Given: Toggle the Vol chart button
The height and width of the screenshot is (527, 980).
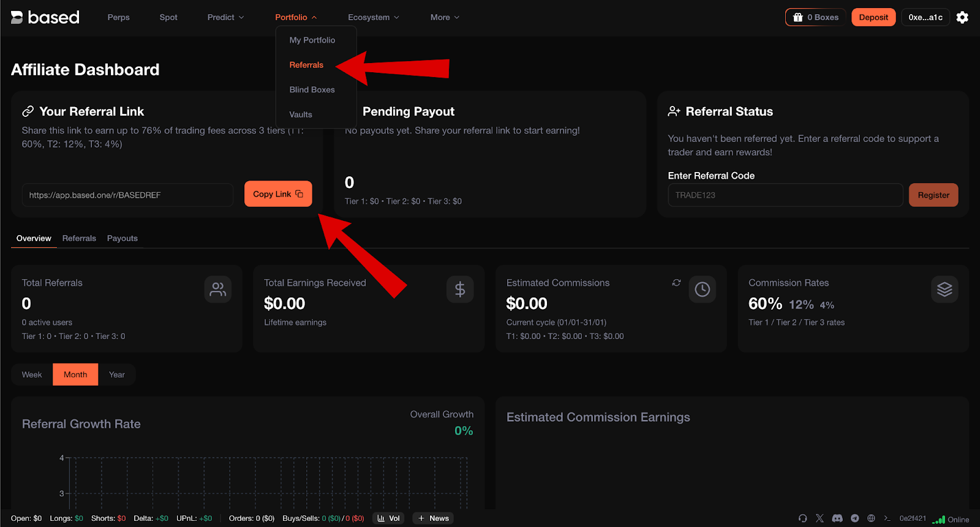Looking at the screenshot, I should (389, 518).
